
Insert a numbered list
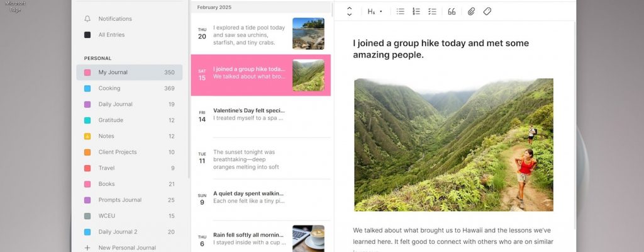coord(416,11)
